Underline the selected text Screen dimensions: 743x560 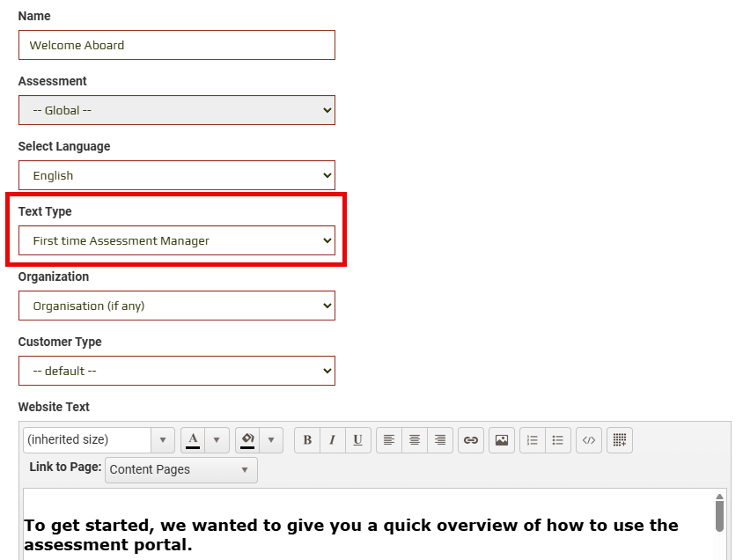click(357, 440)
